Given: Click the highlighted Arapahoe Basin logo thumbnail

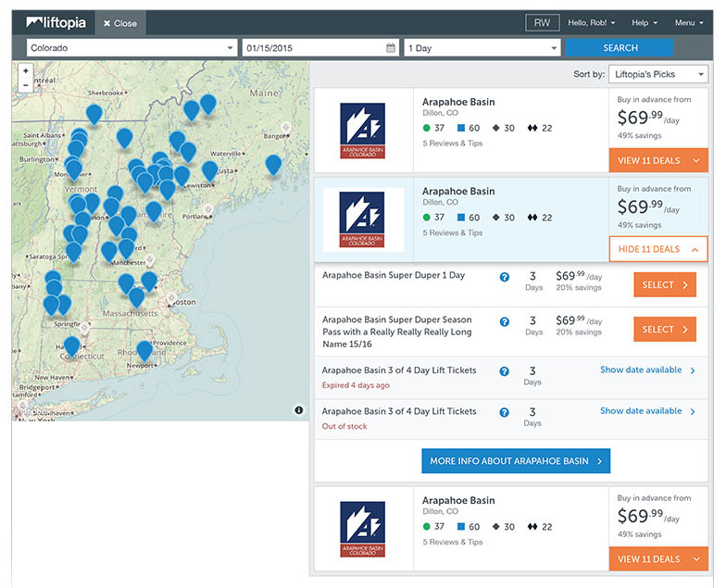Looking at the screenshot, I should tap(363, 219).
